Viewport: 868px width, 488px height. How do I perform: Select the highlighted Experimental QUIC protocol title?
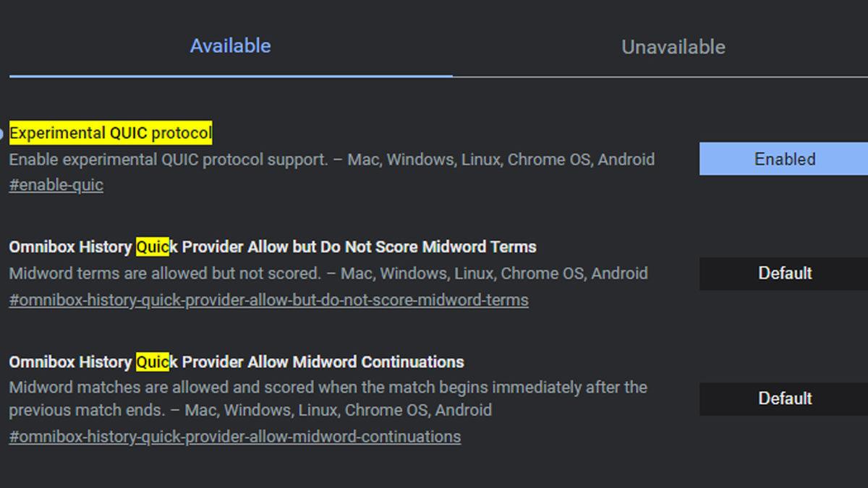[111, 133]
